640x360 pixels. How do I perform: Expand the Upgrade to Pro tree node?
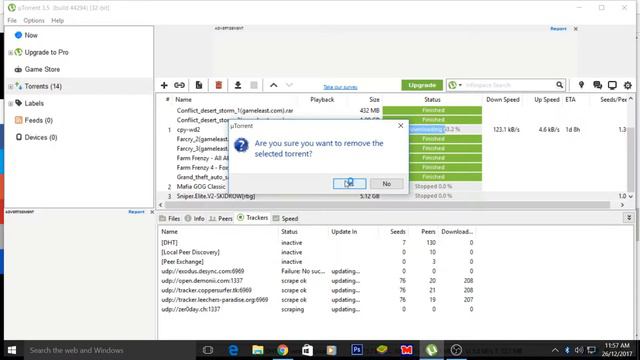pos(10,53)
